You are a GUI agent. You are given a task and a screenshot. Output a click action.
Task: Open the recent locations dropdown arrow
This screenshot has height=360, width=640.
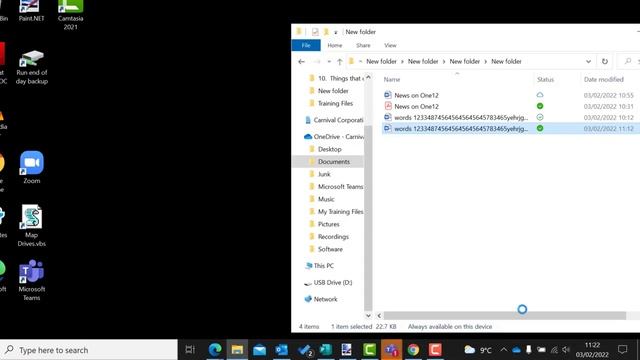click(x=329, y=62)
